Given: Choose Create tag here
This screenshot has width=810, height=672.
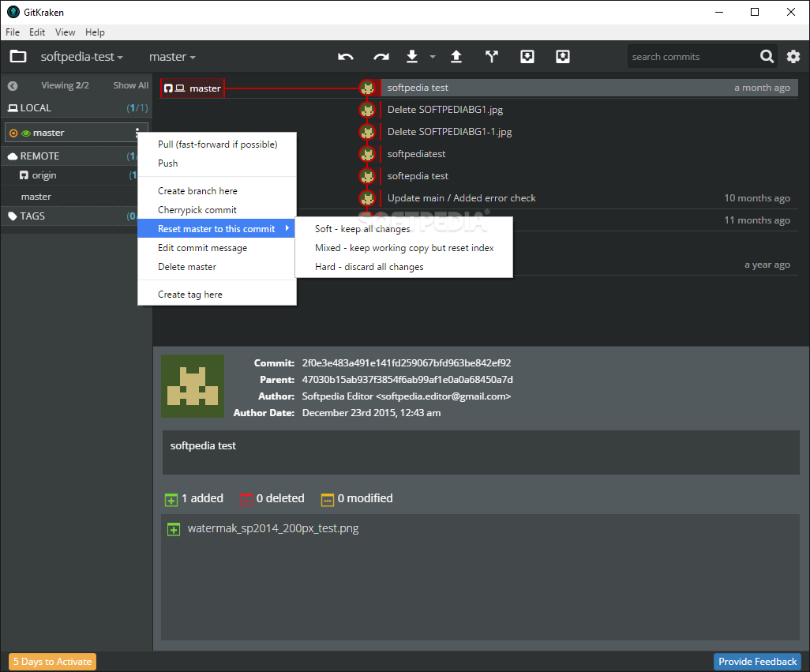Looking at the screenshot, I should (x=217, y=295).
